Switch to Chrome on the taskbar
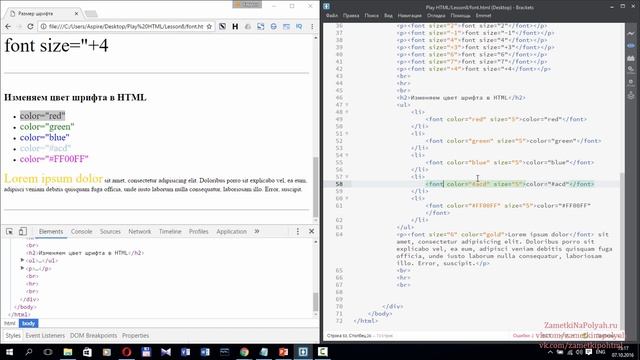Screen dimensions: 640x360 coord(244,352)
